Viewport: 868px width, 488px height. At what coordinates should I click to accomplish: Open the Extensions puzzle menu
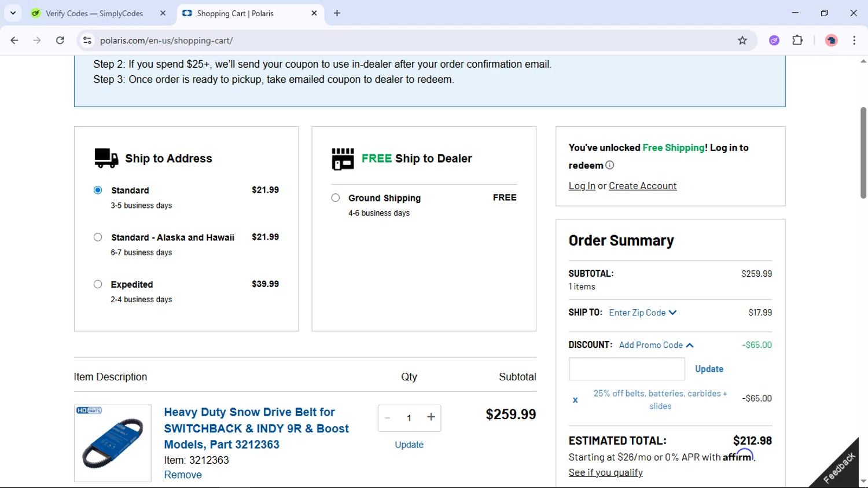point(797,41)
